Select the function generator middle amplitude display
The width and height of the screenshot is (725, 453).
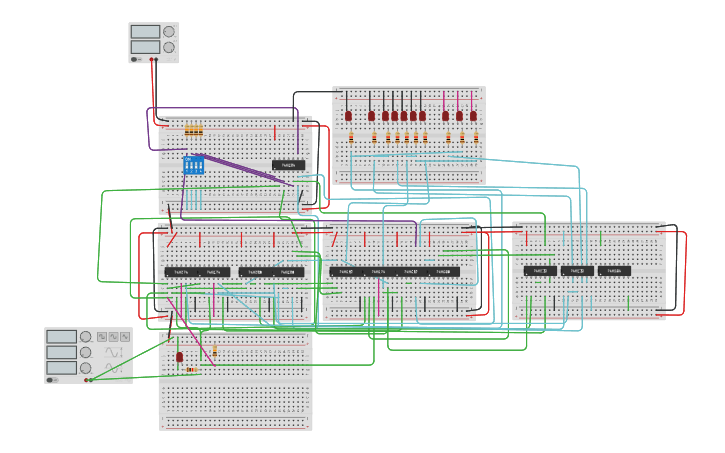pos(61,352)
